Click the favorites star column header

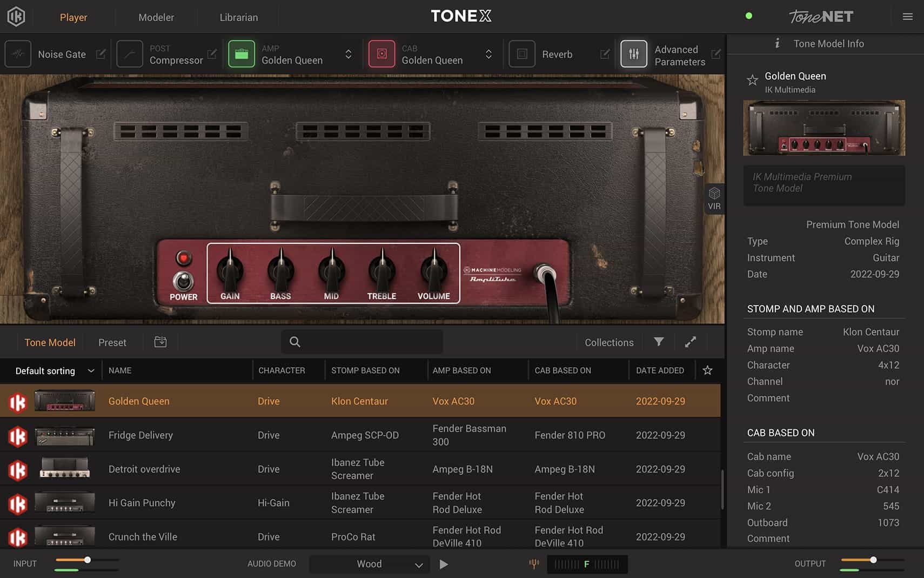tap(707, 370)
